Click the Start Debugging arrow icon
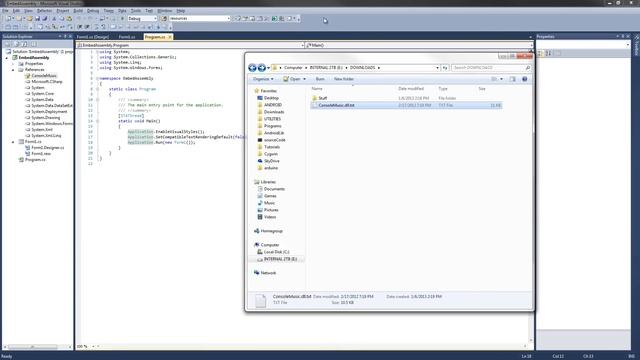This screenshot has height=360, width=640. tap(122, 18)
